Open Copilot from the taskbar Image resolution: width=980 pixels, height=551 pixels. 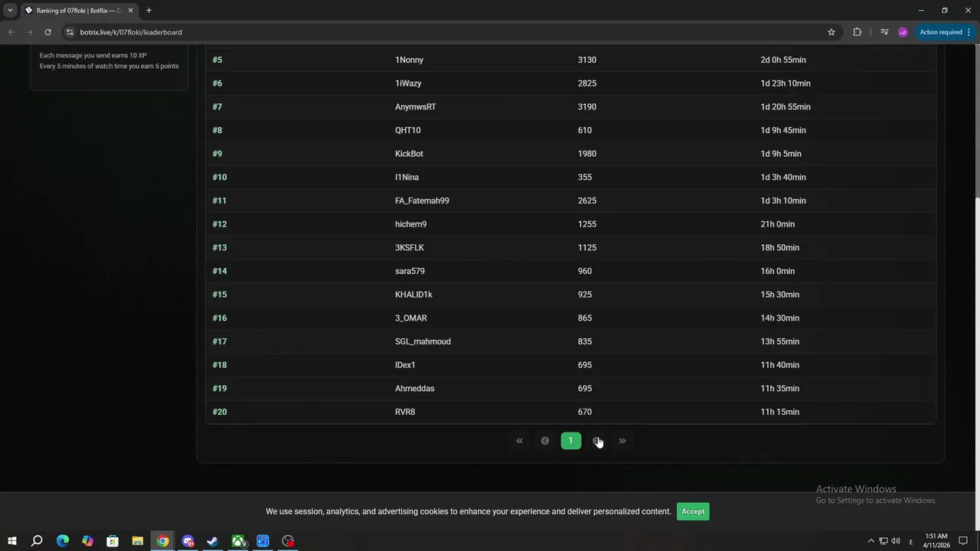[x=87, y=541]
